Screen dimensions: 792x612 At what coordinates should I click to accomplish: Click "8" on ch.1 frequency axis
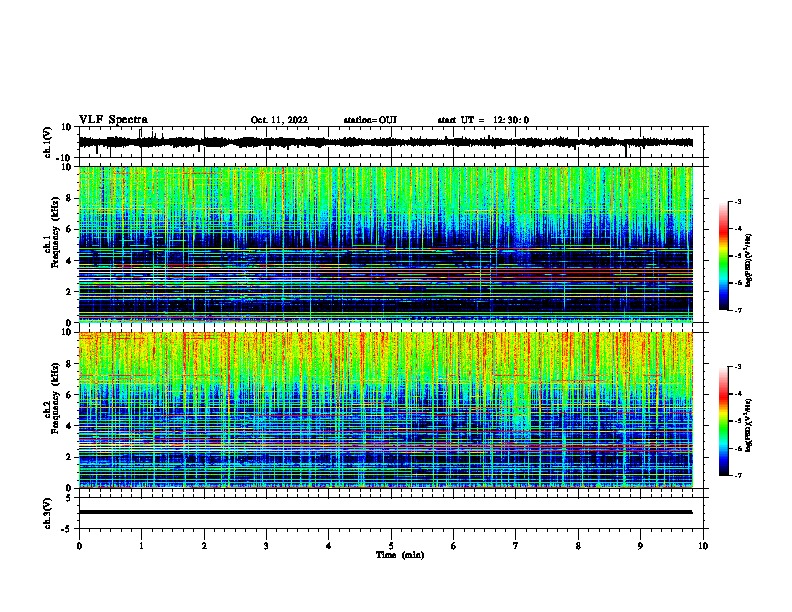(69, 198)
